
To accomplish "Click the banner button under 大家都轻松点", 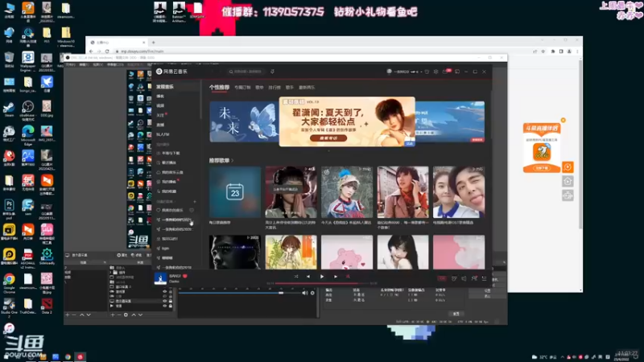I will 328,138.
